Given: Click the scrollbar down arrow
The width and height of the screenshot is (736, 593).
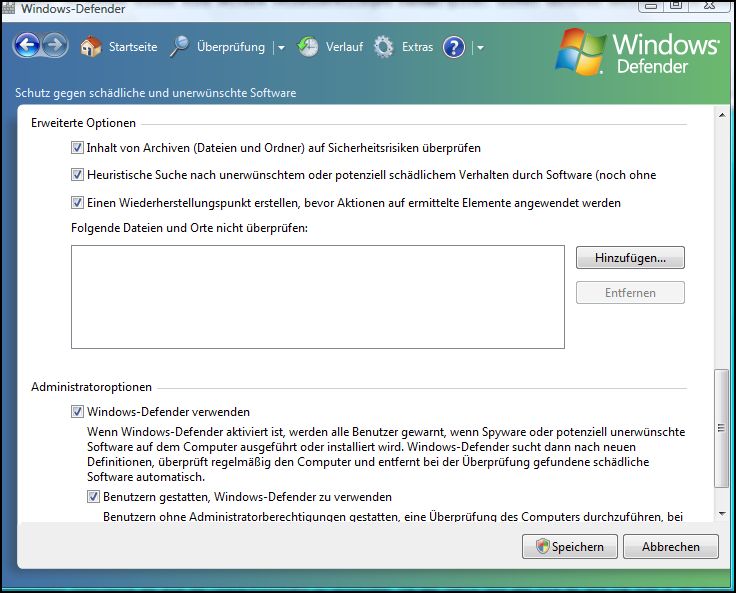Looking at the screenshot, I should (x=722, y=514).
